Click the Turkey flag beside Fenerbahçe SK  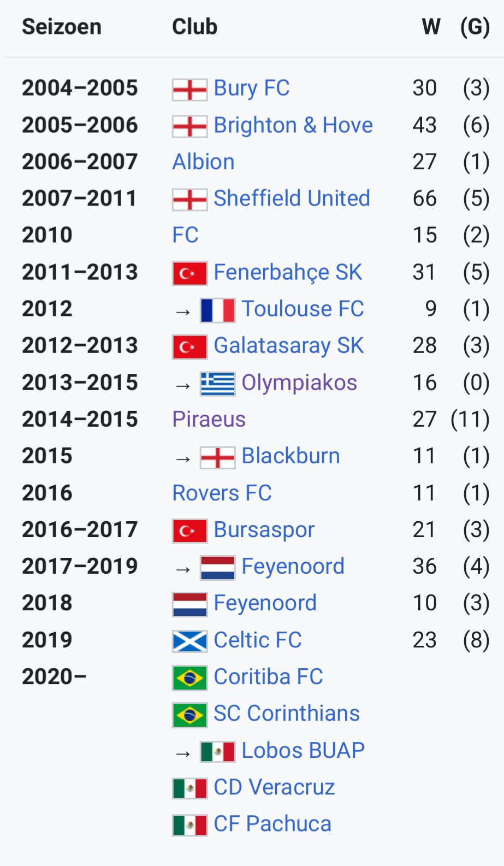189,274
